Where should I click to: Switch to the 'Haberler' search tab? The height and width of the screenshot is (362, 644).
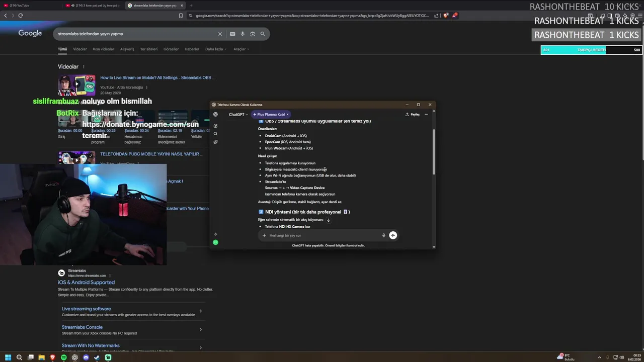[192, 49]
